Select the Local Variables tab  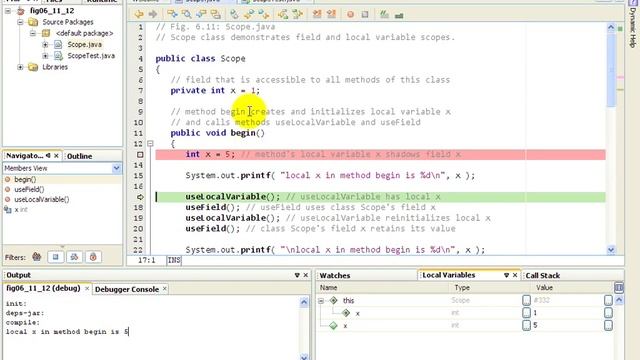pyautogui.click(x=449, y=275)
